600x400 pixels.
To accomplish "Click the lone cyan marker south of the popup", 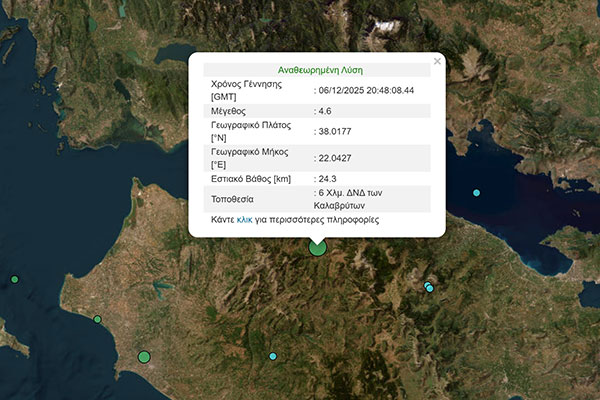I will point(273,356).
